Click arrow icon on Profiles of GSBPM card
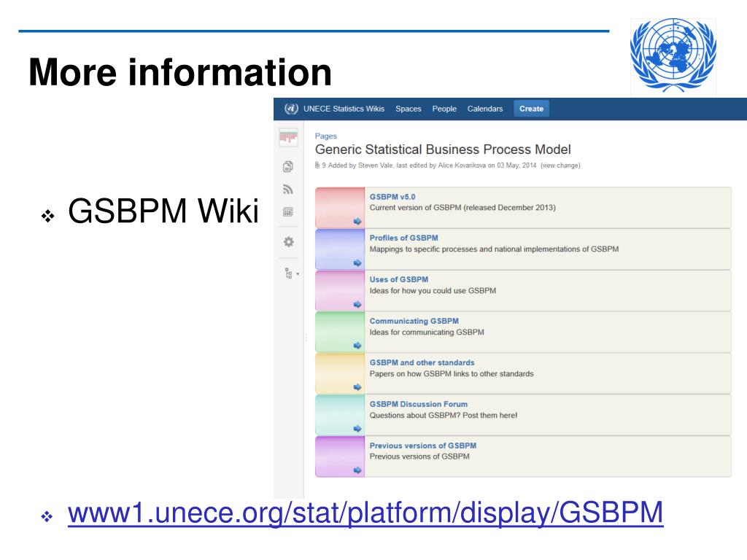 pos(357,262)
